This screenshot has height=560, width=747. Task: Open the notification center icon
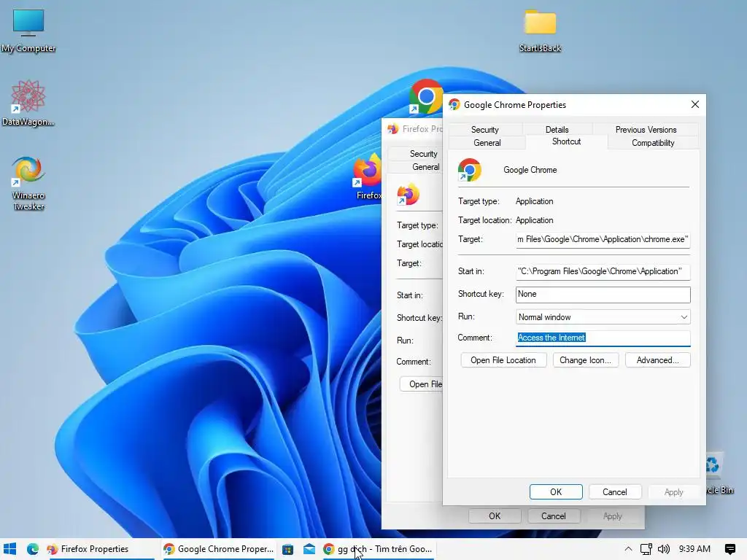[729, 549]
